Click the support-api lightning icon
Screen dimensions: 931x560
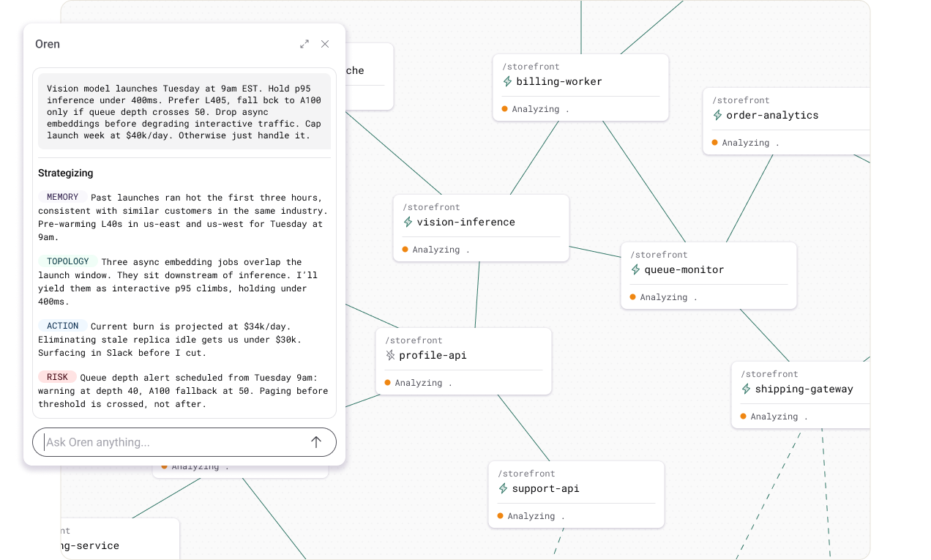pos(503,488)
